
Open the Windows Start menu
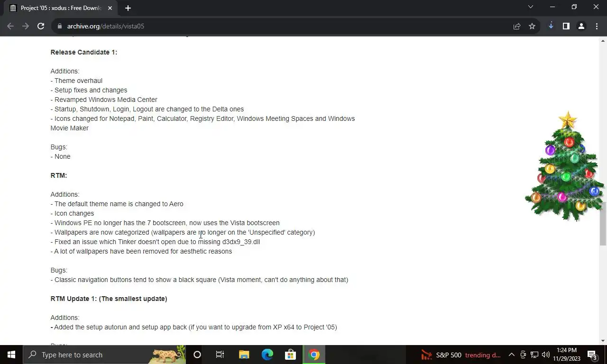point(11,355)
